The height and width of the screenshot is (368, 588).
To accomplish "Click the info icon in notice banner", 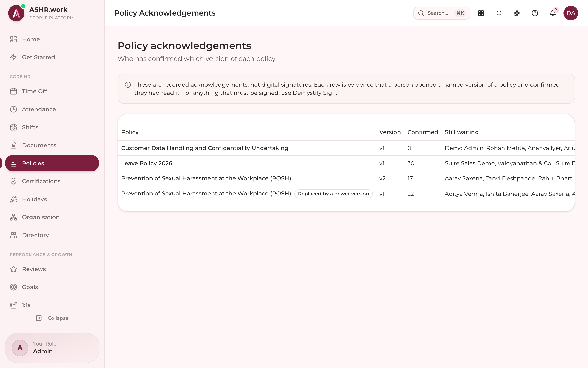I will (x=128, y=85).
